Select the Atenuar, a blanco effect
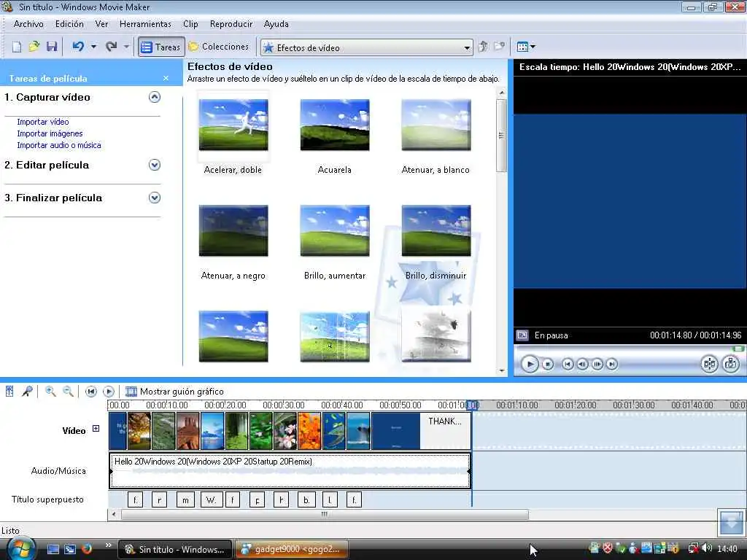 point(436,125)
